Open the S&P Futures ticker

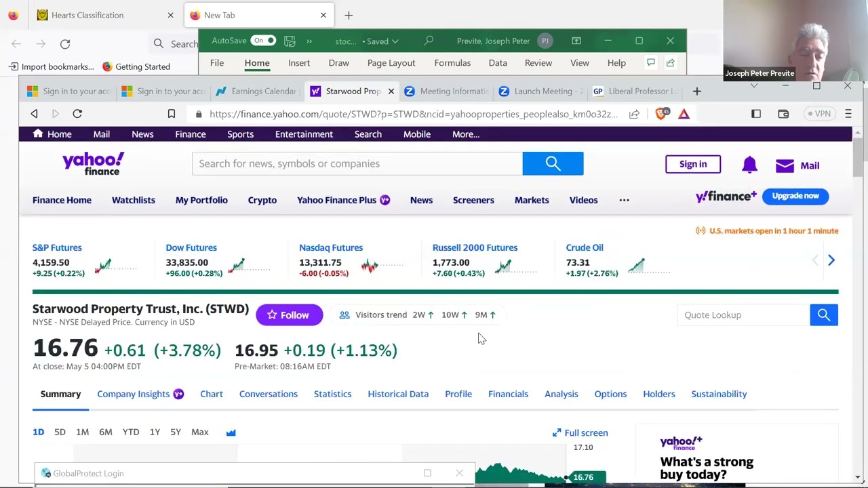click(57, 247)
